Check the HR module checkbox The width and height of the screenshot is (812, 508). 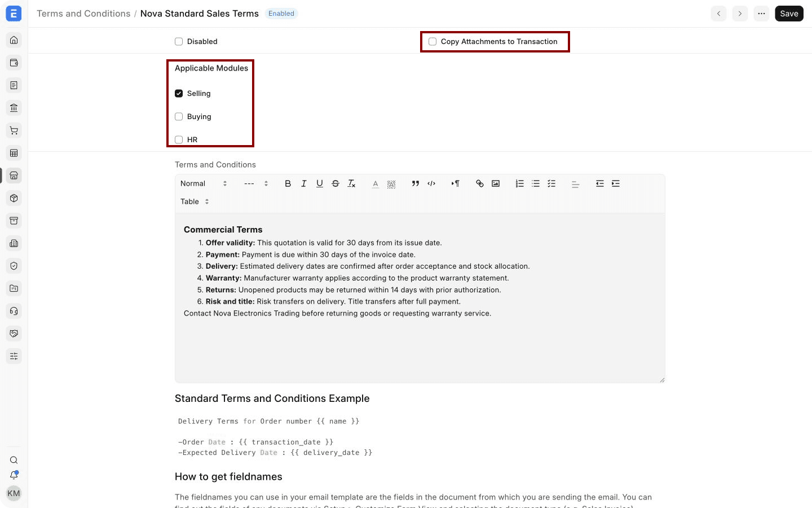click(179, 140)
